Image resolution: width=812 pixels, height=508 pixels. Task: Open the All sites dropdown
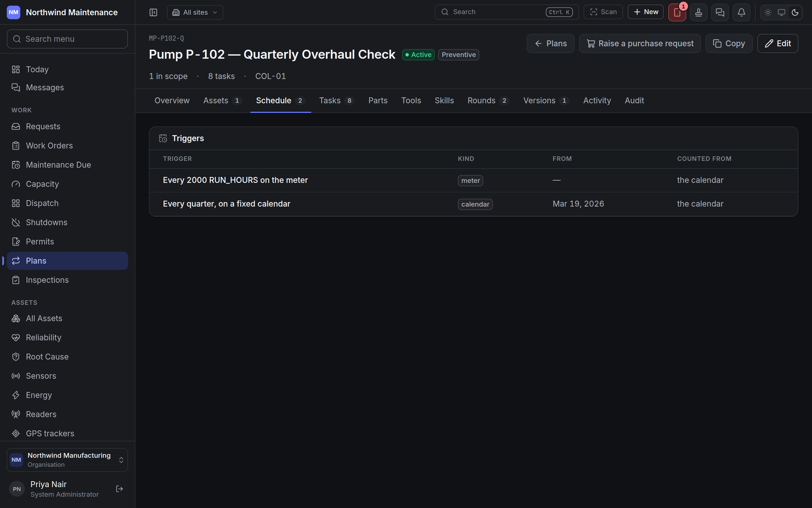tap(195, 12)
